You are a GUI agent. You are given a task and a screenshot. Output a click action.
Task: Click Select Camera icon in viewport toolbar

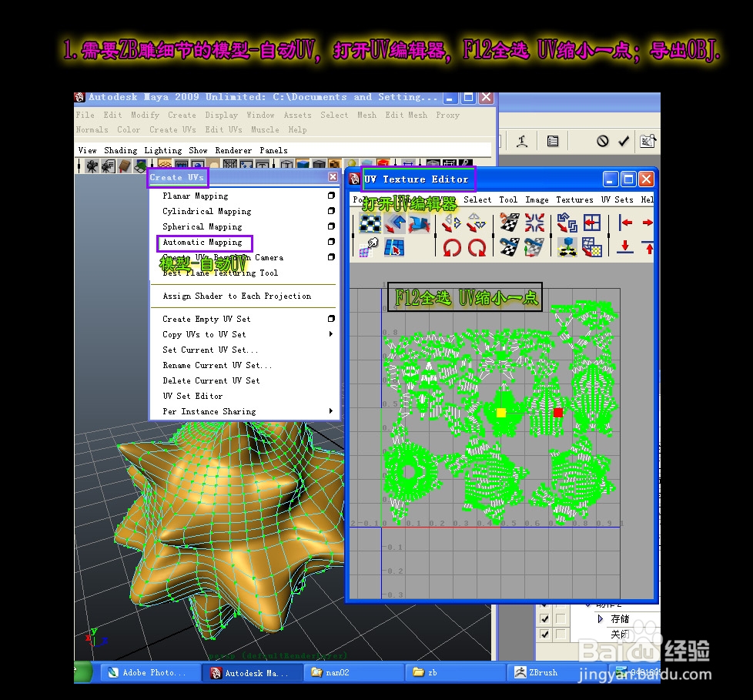92,166
